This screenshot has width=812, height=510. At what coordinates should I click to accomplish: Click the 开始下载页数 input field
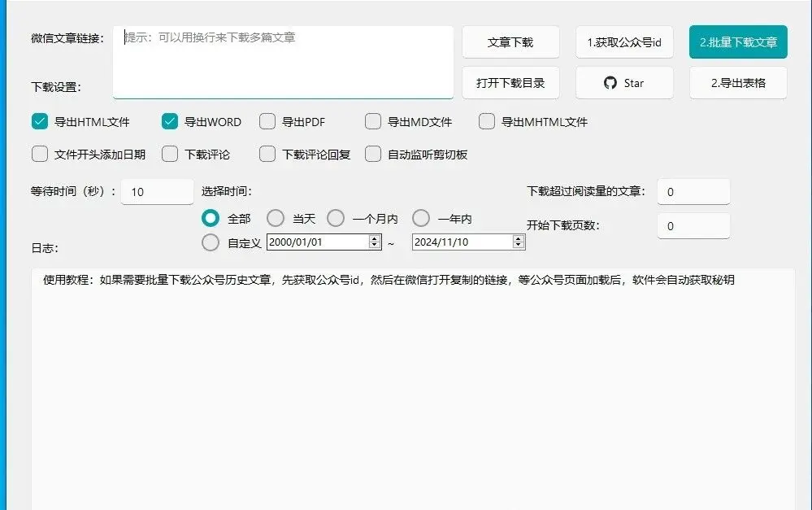coord(693,226)
